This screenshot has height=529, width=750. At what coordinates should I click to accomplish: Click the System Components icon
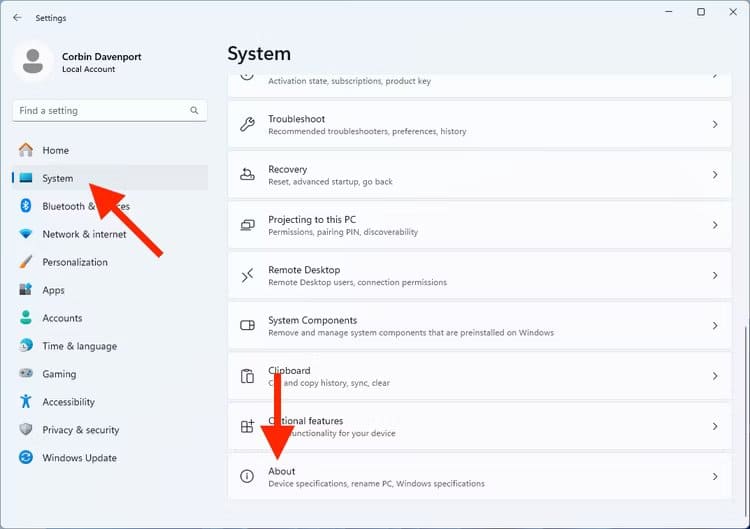tap(247, 326)
